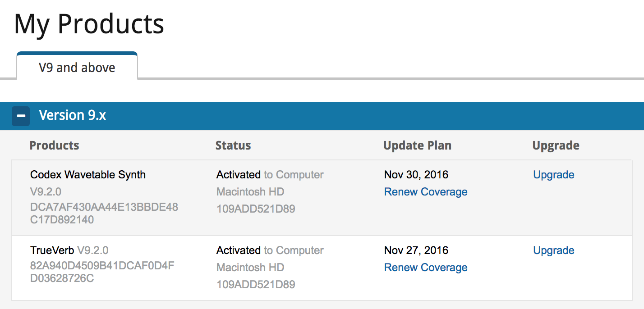Viewport: 644px width, 309px height.
Task: Select the TrueVerb product name
Action: pos(52,250)
